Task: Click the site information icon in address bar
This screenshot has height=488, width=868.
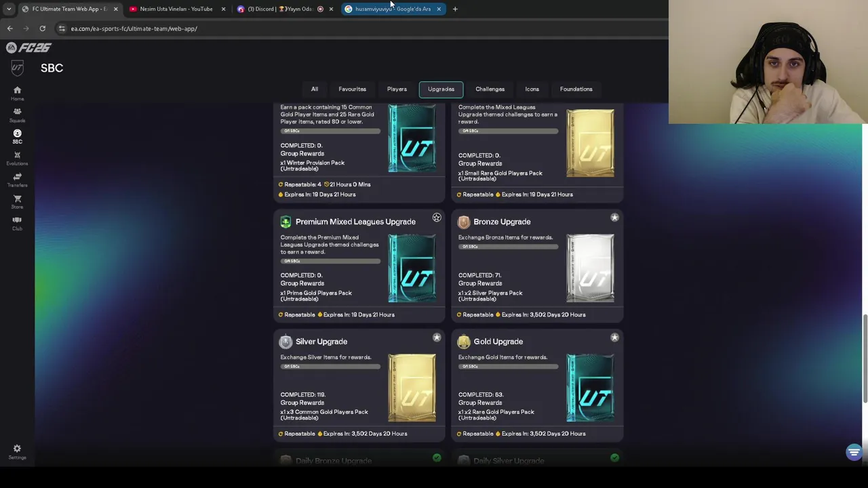Action: pyautogui.click(x=62, y=28)
